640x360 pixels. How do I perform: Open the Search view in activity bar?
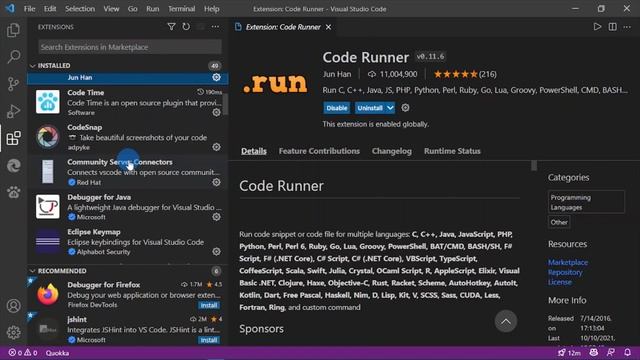(x=13, y=57)
